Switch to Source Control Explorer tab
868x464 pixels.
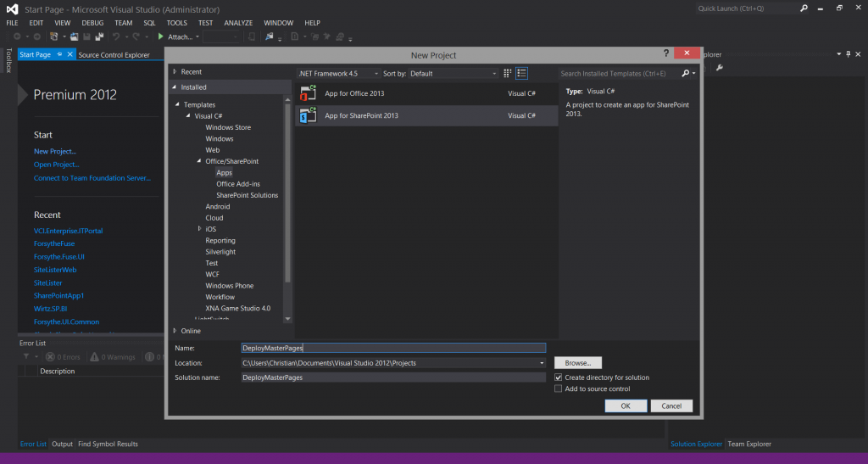[114, 54]
